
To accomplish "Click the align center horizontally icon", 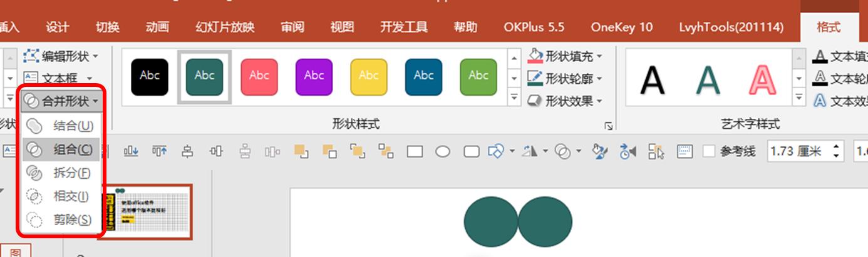I will 187,151.
